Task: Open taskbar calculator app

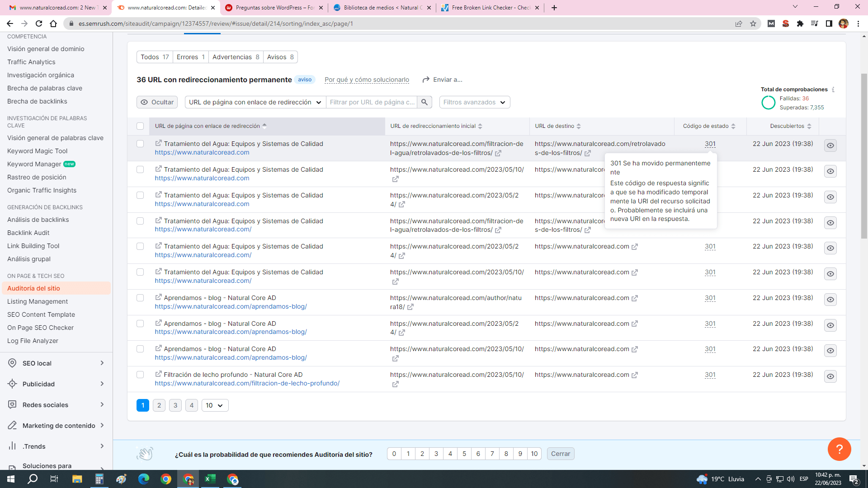Action: (99, 479)
